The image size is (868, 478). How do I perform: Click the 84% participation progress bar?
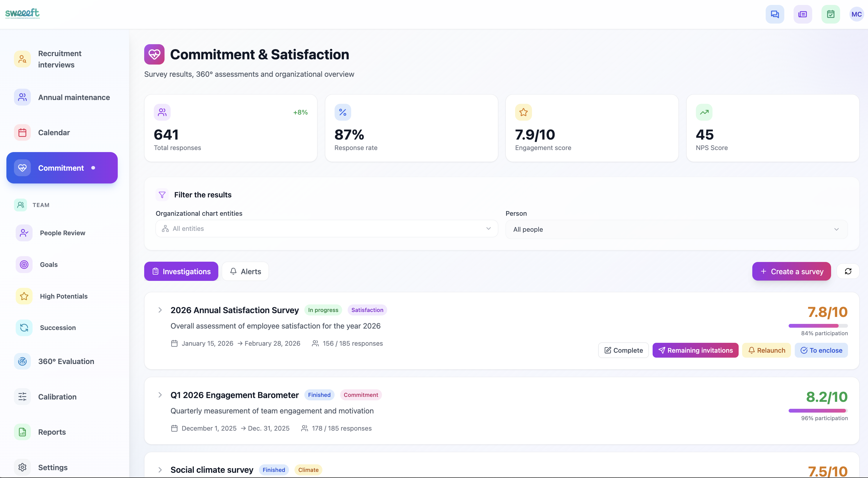coord(818,326)
